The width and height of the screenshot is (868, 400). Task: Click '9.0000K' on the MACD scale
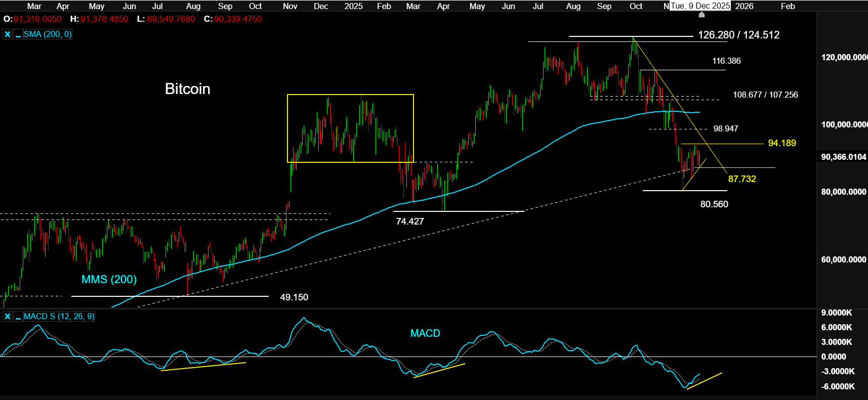836,313
